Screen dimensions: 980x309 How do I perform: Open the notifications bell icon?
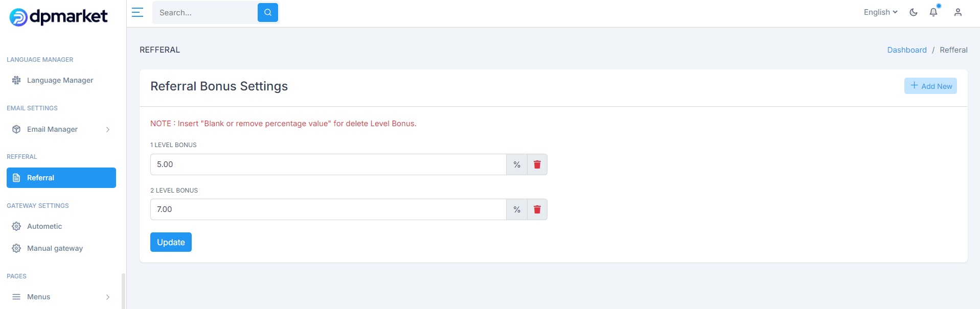(x=933, y=12)
